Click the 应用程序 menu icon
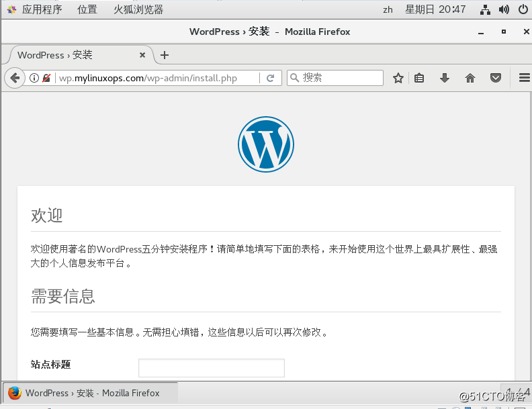Image resolution: width=532 pixels, height=409 pixels. tap(11, 10)
